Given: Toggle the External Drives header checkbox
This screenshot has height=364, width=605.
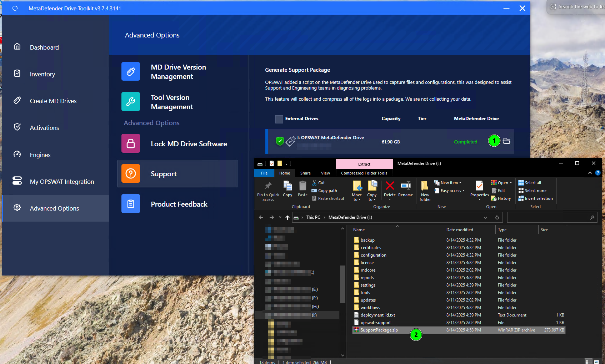Looking at the screenshot, I should click(279, 119).
